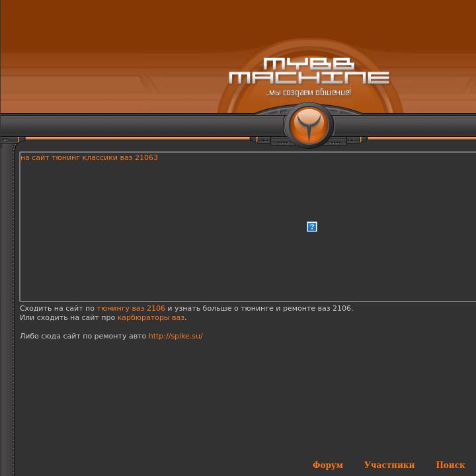Click the MyBB Machine logo header
This screenshot has width=476, height=476.
pyautogui.click(x=309, y=71)
